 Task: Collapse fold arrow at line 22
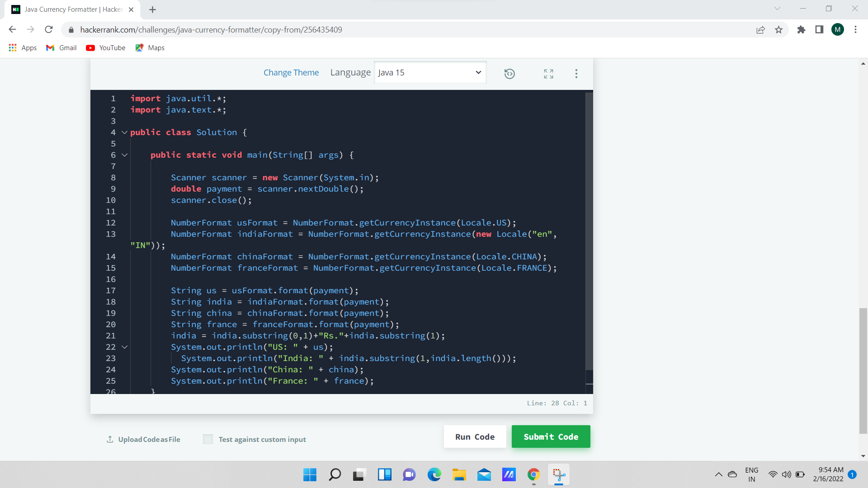(124, 347)
